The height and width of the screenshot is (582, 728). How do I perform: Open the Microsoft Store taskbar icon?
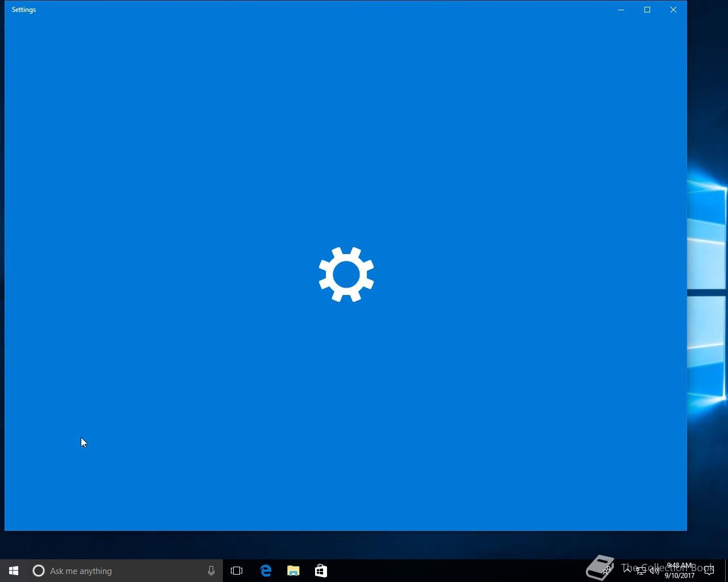pyautogui.click(x=321, y=571)
